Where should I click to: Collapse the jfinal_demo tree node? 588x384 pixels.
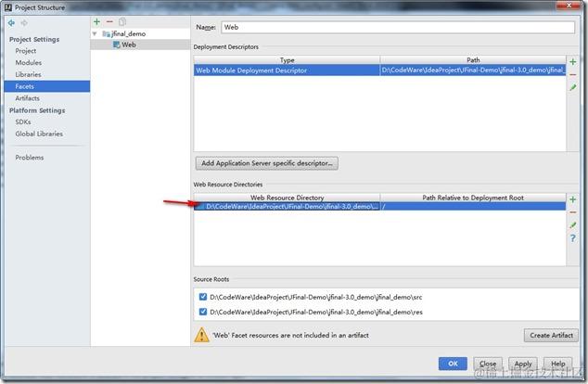coord(95,33)
